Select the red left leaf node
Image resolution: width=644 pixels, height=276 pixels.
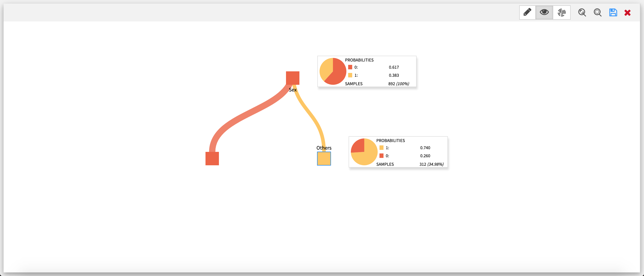212,159
